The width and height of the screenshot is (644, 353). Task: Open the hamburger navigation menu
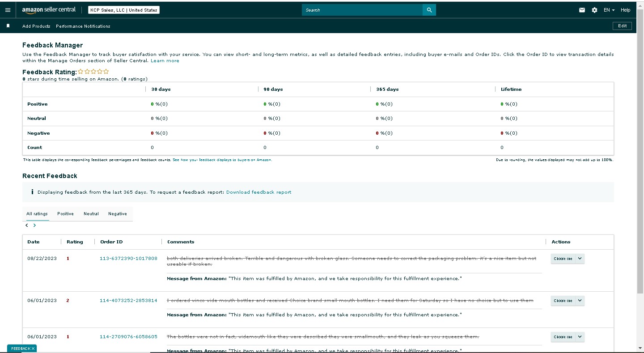8,10
